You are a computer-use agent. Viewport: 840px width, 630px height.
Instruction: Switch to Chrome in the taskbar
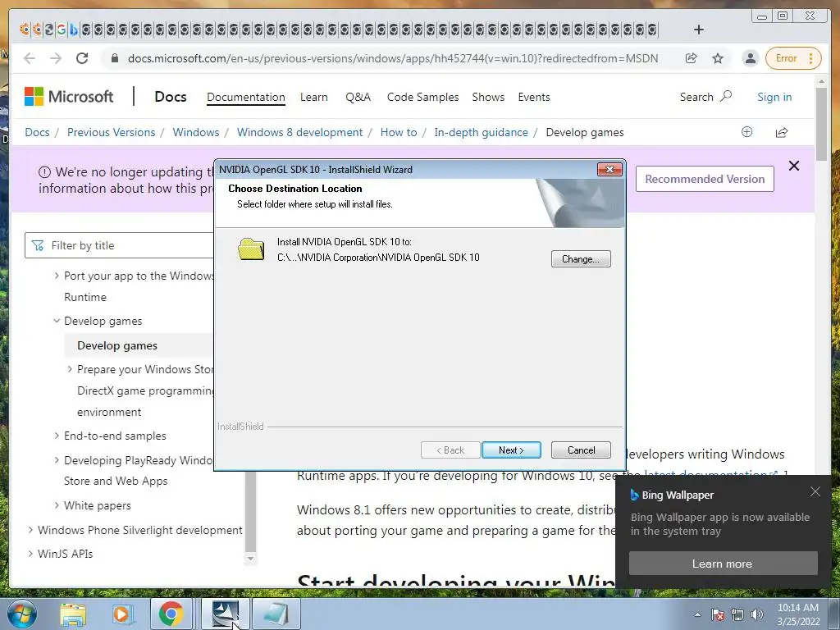click(x=171, y=614)
